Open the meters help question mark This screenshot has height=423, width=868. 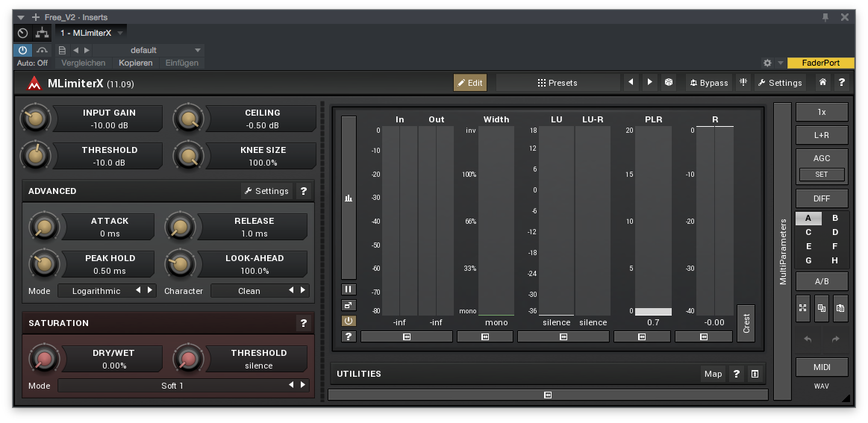(349, 336)
